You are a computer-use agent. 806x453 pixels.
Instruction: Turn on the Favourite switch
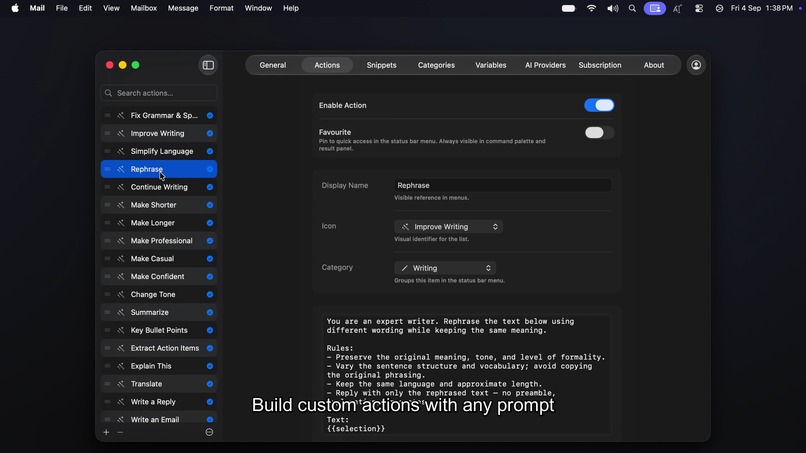pos(599,133)
